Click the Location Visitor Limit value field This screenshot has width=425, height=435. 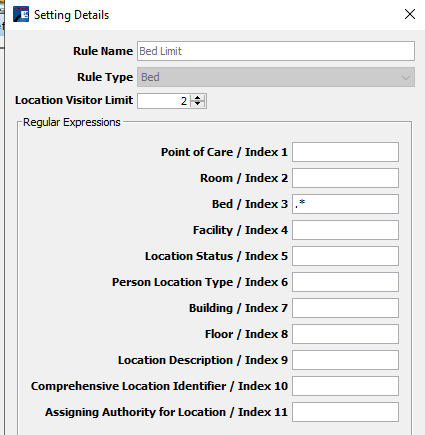pyautogui.click(x=164, y=101)
